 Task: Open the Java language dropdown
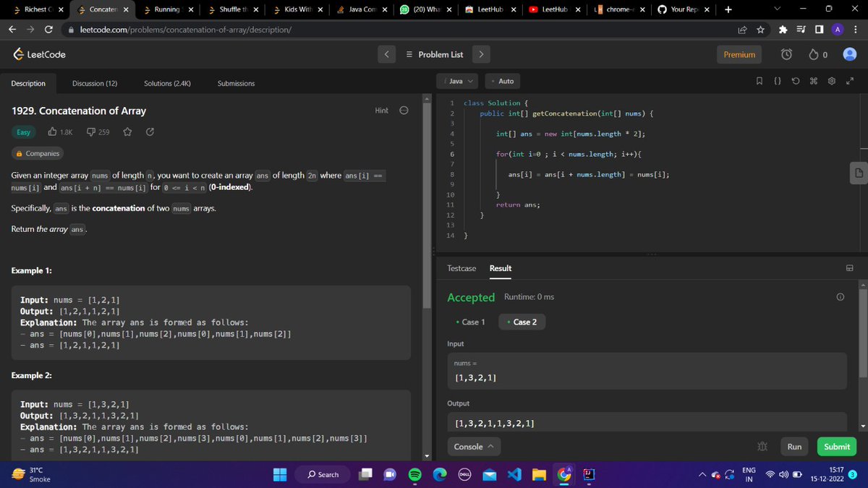[459, 81]
